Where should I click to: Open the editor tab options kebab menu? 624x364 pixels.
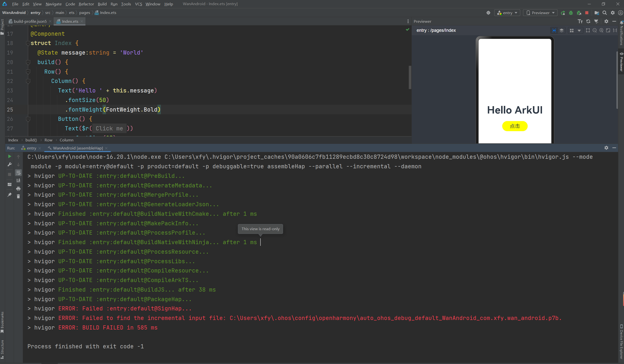408,21
